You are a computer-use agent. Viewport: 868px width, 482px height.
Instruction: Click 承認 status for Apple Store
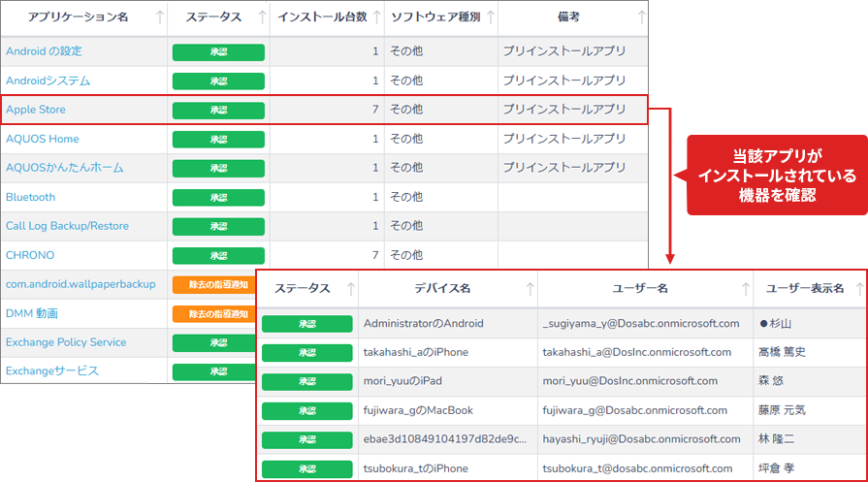pyautogui.click(x=218, y=111)
